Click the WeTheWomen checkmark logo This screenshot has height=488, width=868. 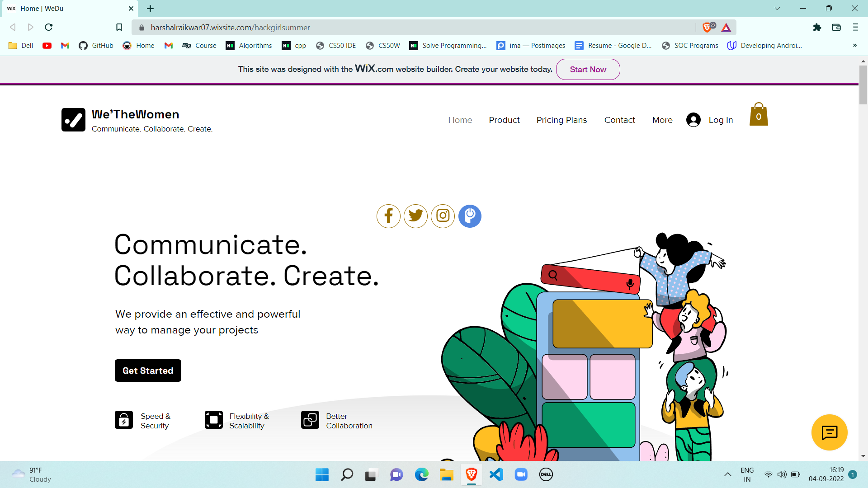click(x=73, y=120)
